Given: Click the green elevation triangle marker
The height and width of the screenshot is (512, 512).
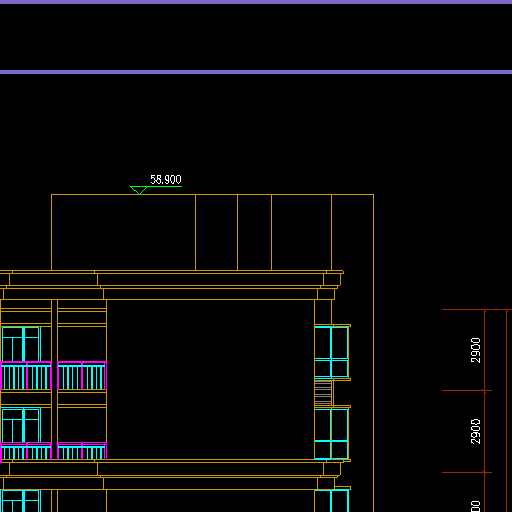Looking at the screenshot, I should tap(139, 190).
